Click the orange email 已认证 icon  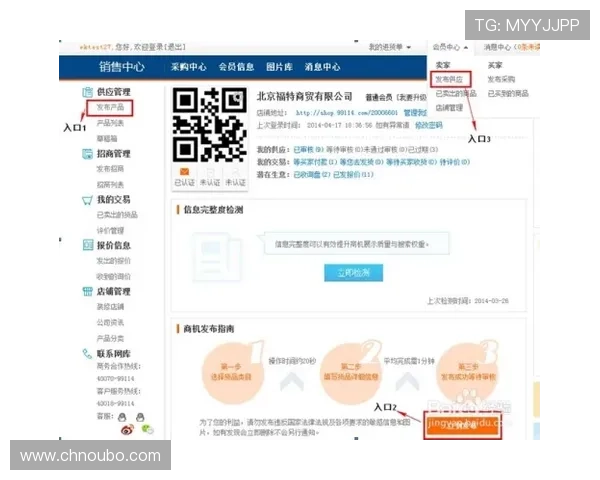184,172
